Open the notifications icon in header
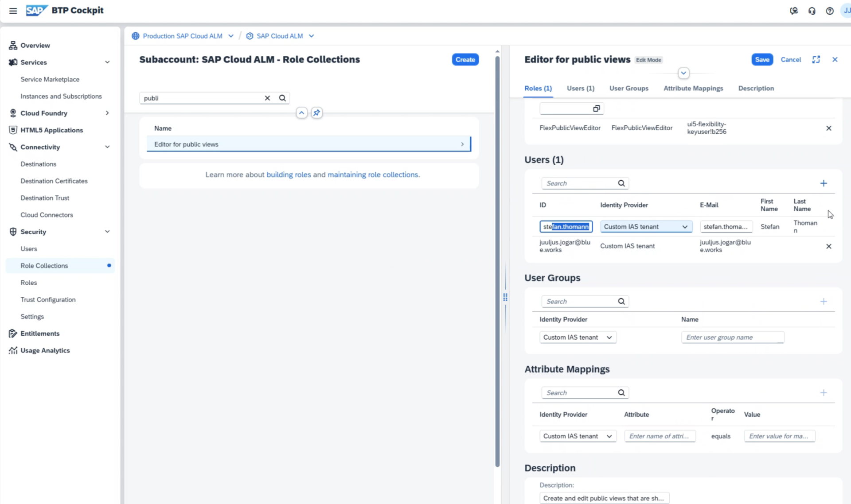The width and height of the screenshot is (851, 504). click(x=794, y=11)
